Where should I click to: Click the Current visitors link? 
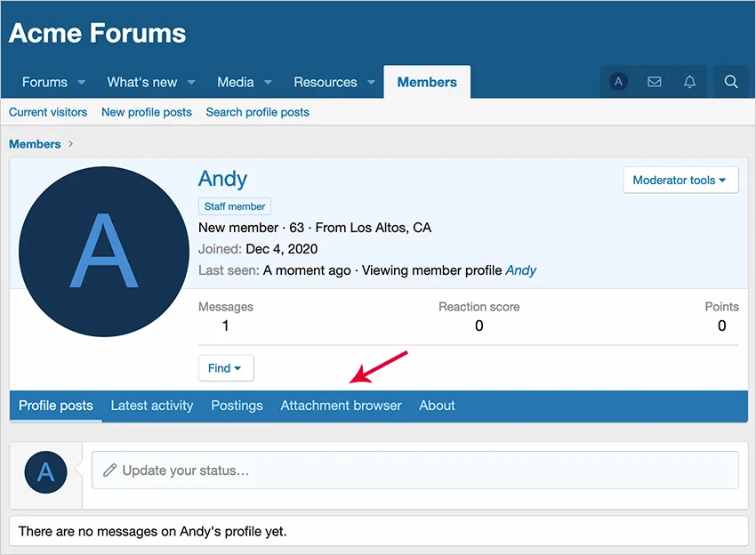(48, 112)
